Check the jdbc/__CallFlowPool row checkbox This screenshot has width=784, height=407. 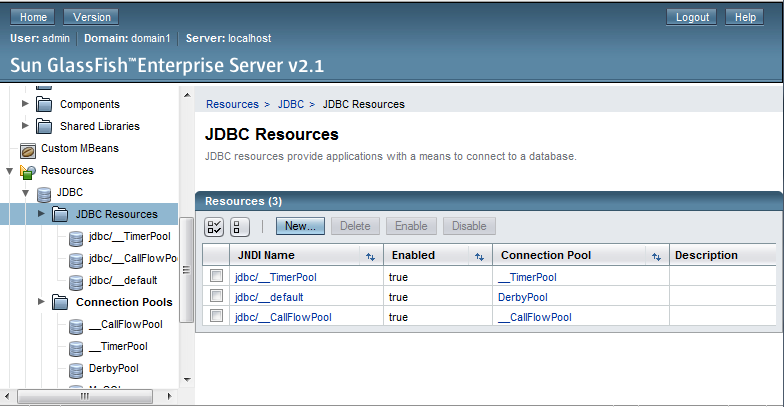(x=216, y=316)
